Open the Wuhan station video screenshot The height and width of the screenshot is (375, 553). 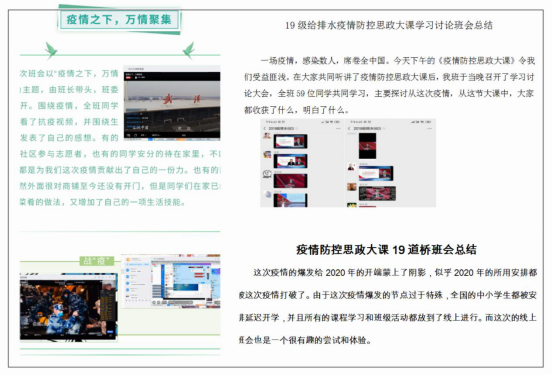point(172,103)
